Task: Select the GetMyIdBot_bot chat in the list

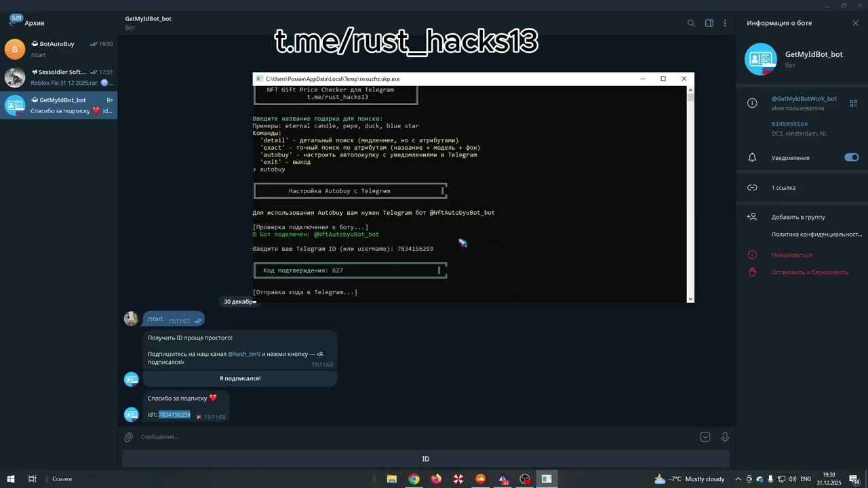Action: point(58,105)
